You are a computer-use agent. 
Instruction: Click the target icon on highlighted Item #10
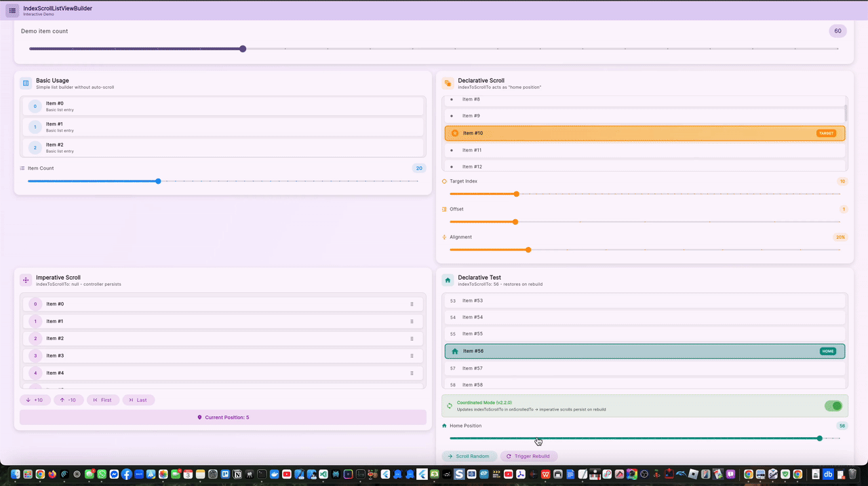click(454, 133)
